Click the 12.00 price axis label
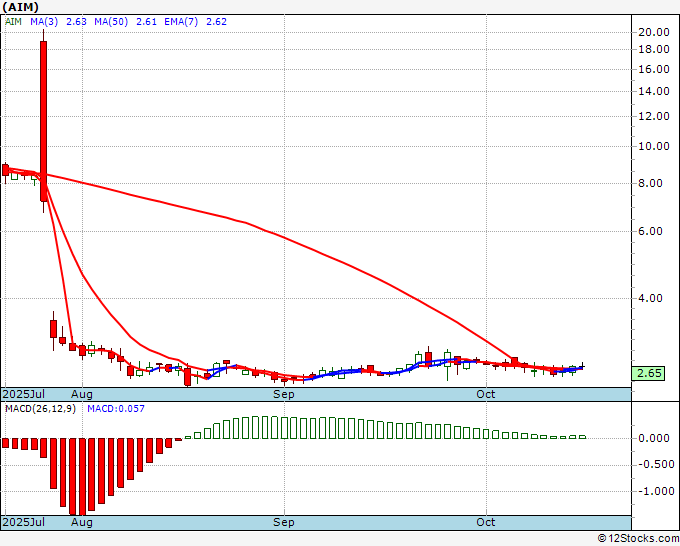This screenshot has height=546, width=680. (654, 116)
